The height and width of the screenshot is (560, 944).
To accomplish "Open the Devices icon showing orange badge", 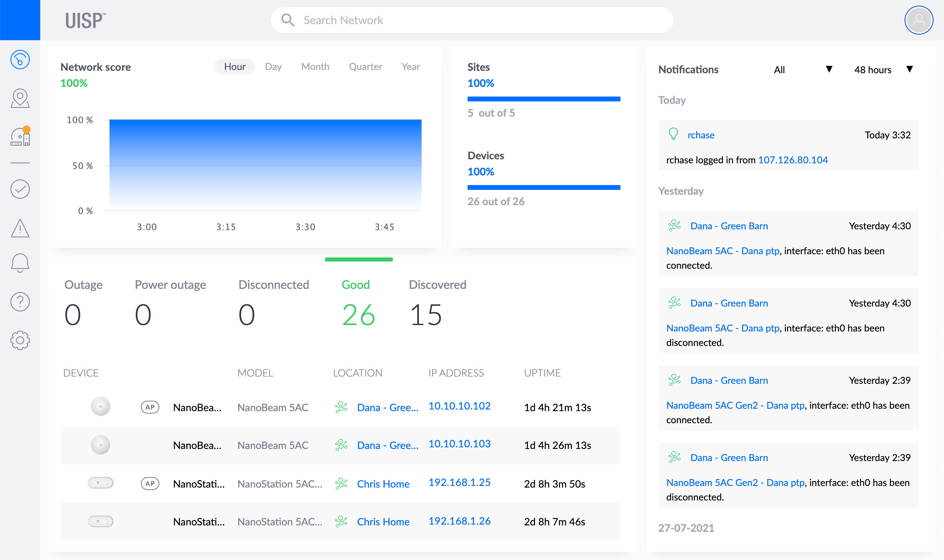I will 20,137.
